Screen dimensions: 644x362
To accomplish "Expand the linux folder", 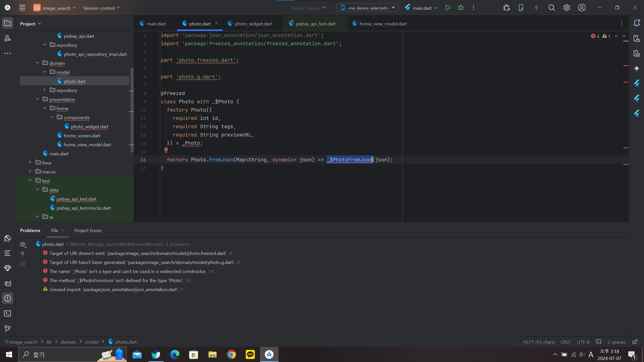I will 30,162.
